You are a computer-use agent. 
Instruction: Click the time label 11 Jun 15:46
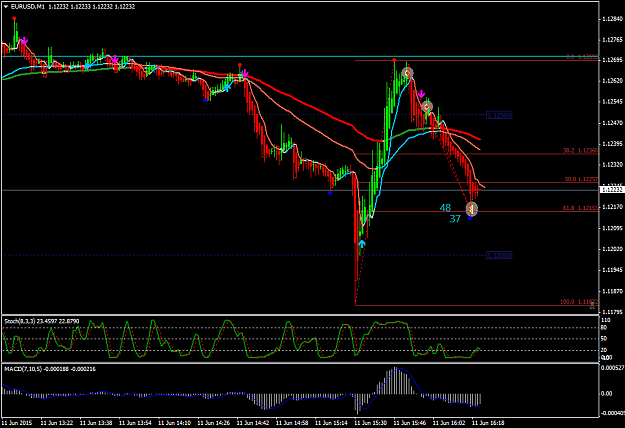point(410,422)
